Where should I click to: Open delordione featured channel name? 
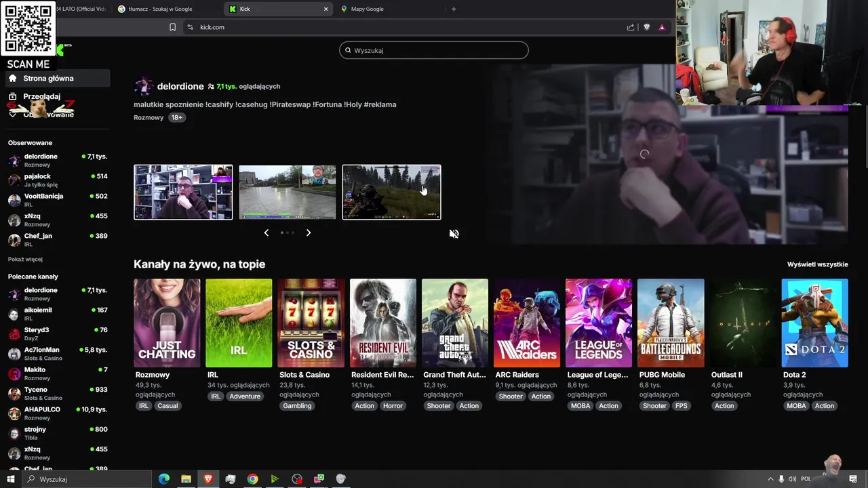pos(180,86)
